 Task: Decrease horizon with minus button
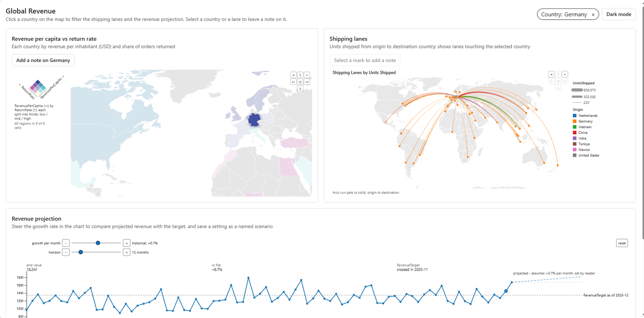66,252
